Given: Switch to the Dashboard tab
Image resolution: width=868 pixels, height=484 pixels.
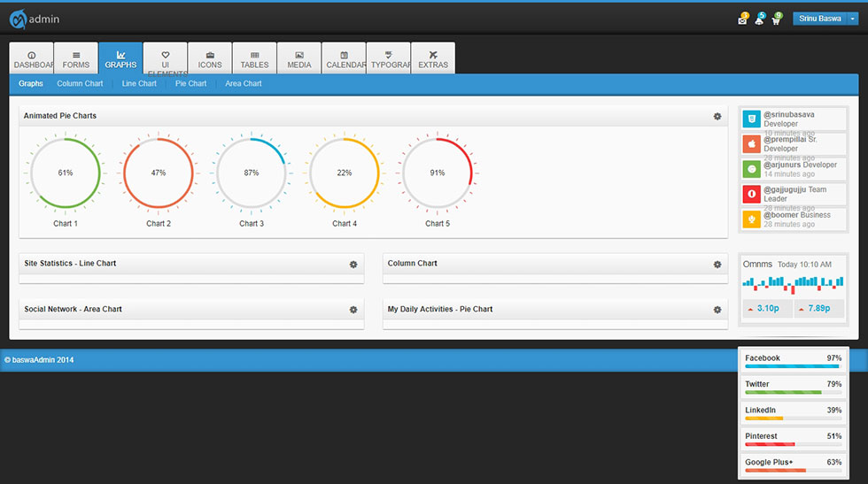Looking at the screenshot, I should [32, 58].
